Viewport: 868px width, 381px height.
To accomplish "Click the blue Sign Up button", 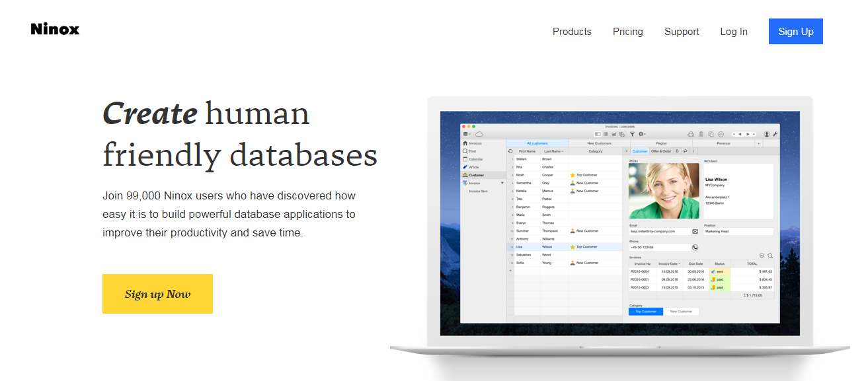I will (x=795, y=32).
